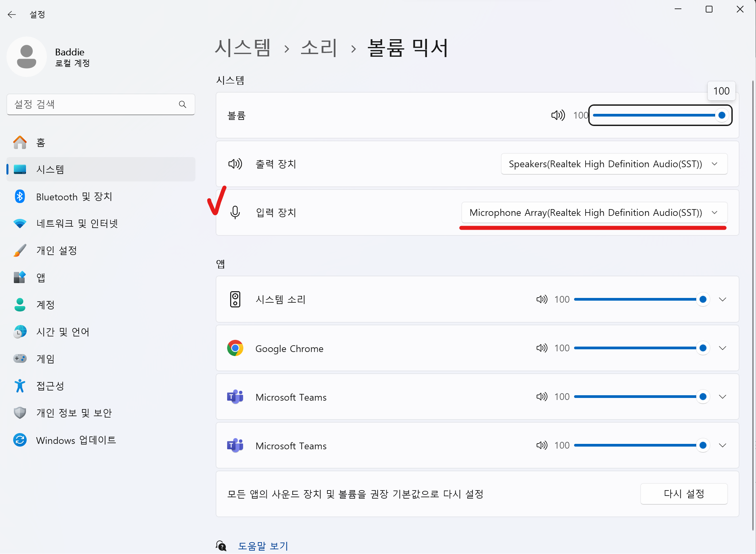Click the Baddie account avatar
Screen dimensions: 756x554
(x=27, y=57)
